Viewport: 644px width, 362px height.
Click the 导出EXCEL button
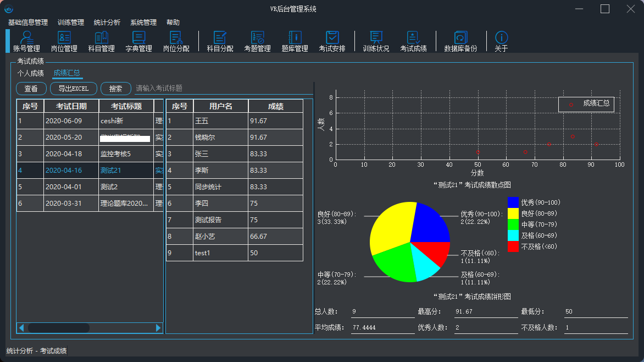tap(74, 89)
